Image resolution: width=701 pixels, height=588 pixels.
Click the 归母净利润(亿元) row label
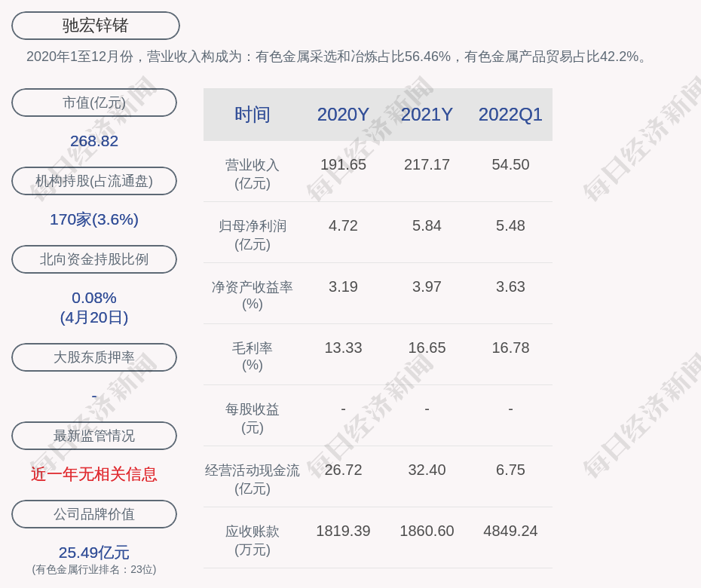pos(253,235)
